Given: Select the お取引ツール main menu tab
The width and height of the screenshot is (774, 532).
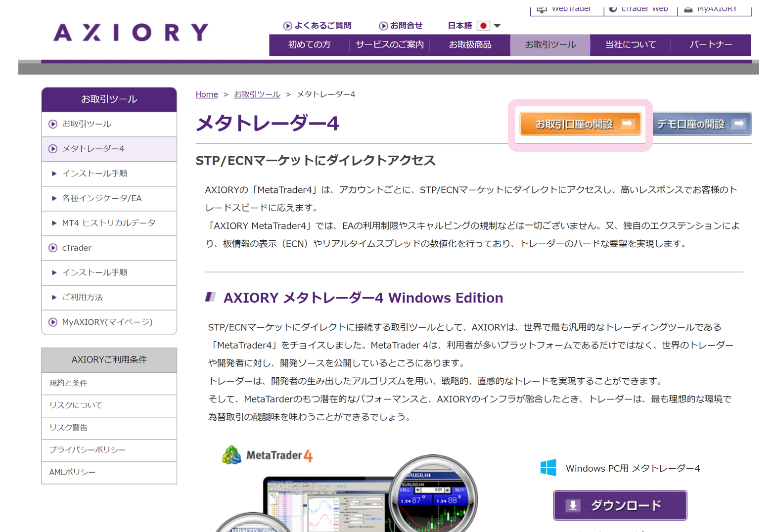Looking at the screenshot, I should point(550,44).
